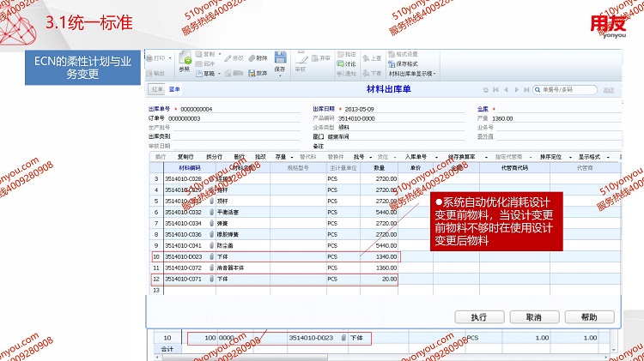Screen dimensions: 644x361
Task: Switch to the 红单 tab
Action: (x=156, y=88)
